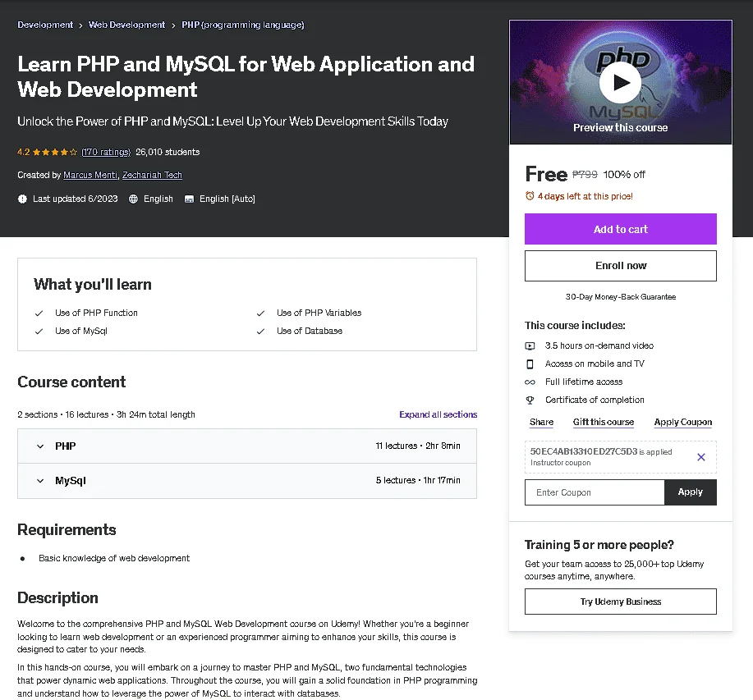Click the globe language icon
Viewport: 753px width, 700px height.
pyautogui.click(x=133, y=199)
